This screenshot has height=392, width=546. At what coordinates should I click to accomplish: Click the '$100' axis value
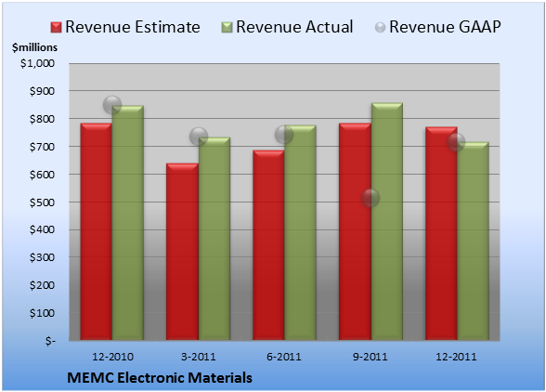[x=42, y=313]
